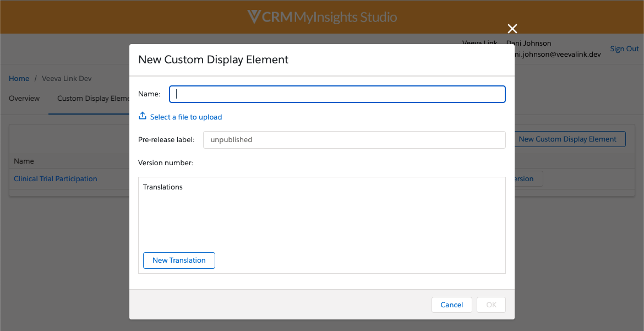This screenshot has width=644, height=331.
Task: Confirm the dialog with the OK button
Action: pyautogui.click(x=491, y=305)
